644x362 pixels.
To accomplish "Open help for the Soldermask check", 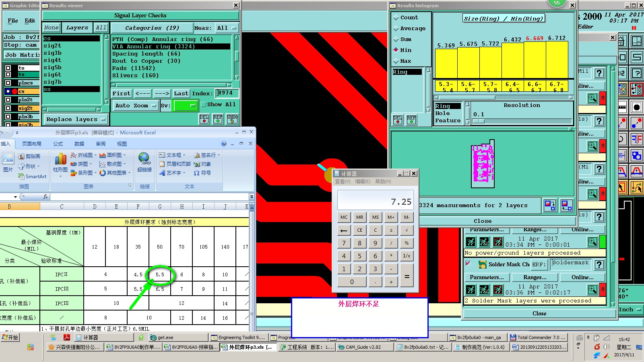I will click(599, 265).
